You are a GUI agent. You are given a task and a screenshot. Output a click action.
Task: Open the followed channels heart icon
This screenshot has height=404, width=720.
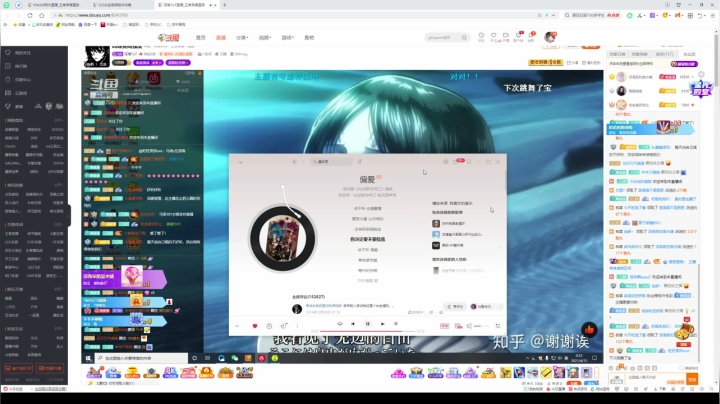coord(494,36)
